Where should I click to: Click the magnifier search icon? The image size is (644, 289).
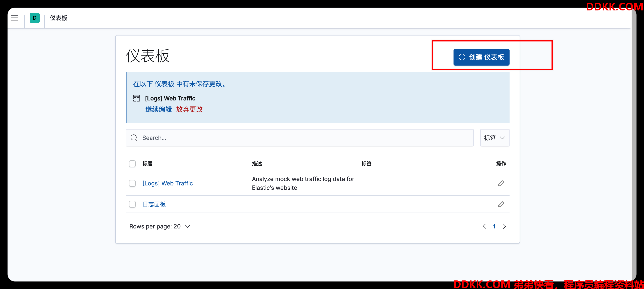pyautogui.click(x=134, y=138)
